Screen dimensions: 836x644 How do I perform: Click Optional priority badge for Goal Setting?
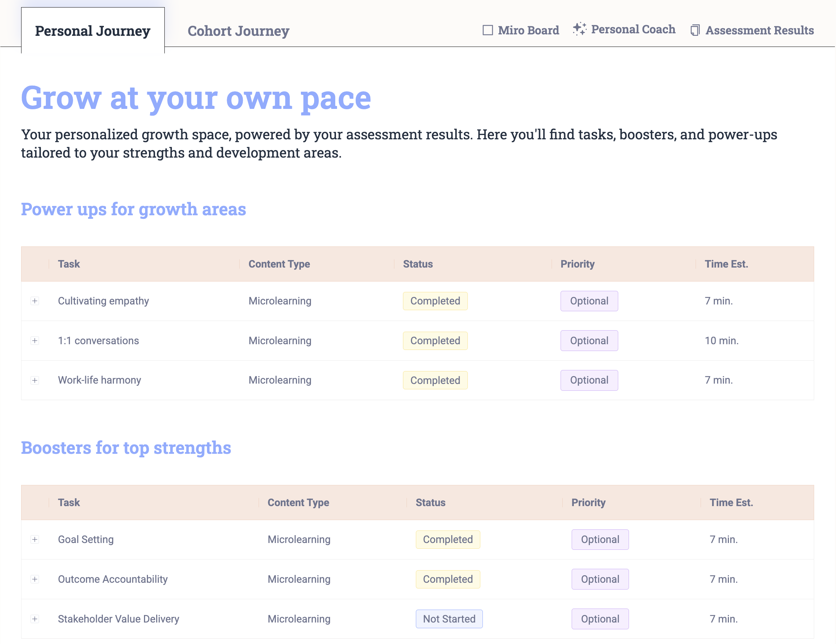[600, 539]
